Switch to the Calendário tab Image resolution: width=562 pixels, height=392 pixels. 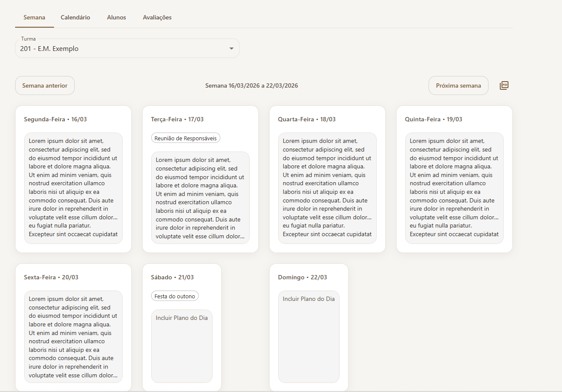(75, 18)
